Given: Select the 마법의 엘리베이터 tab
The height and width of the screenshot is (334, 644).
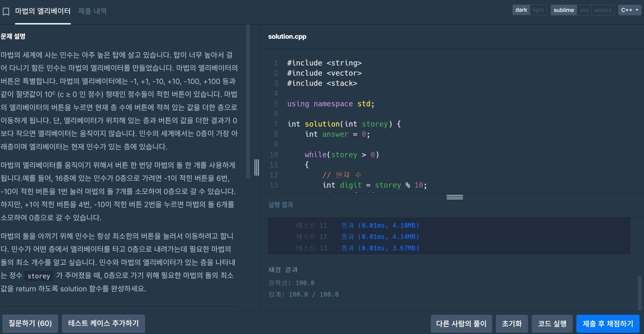Looking at the screenshot, I should (x=43, y=11).
